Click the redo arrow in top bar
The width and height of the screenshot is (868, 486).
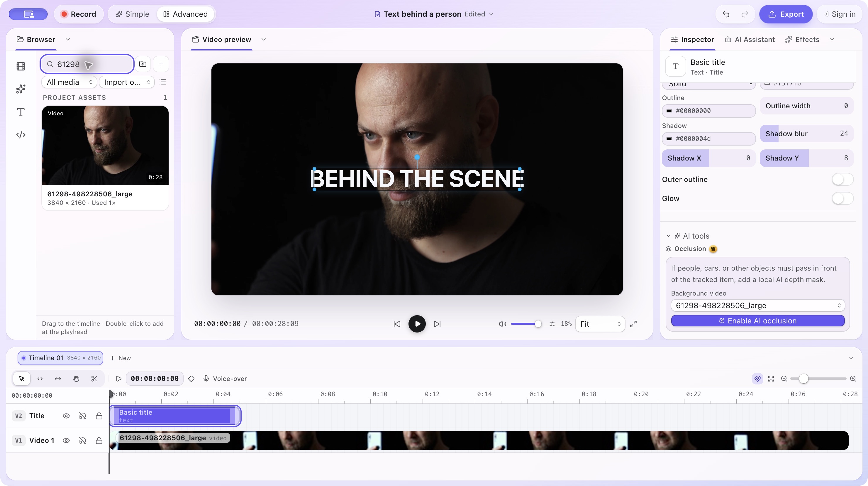pyautogui.click(x=745, y=14)
